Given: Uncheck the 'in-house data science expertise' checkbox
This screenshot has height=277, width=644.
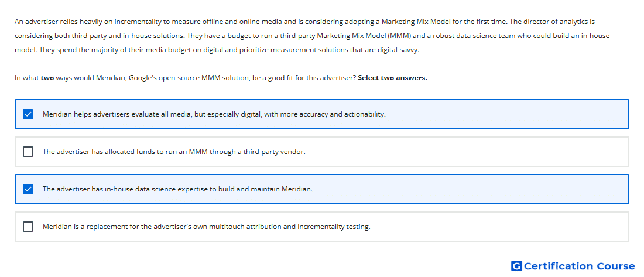Looking at the screenshot, I should (28, 189).
